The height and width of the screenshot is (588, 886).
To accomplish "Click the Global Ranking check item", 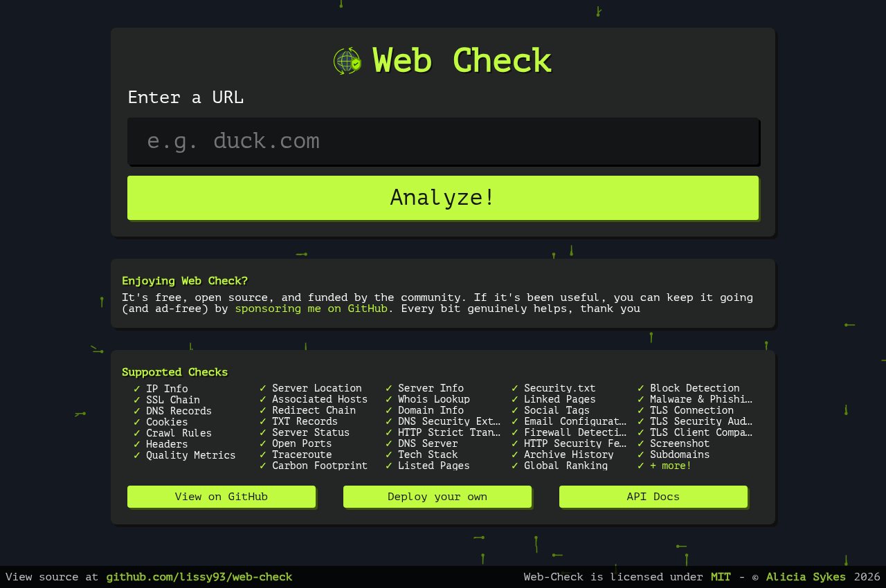I will click(x=566, y=466).
